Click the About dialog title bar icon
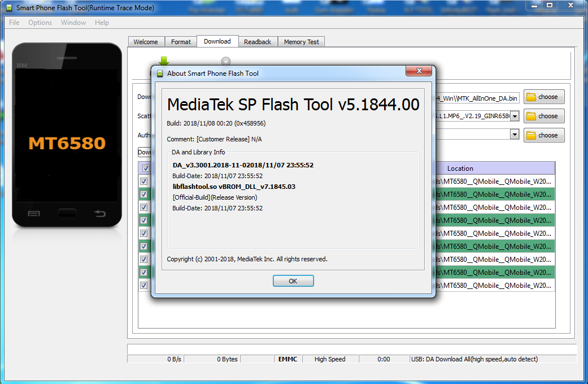Image resolution: width=588 pixels, height=384 pixels. click(160, 74)
